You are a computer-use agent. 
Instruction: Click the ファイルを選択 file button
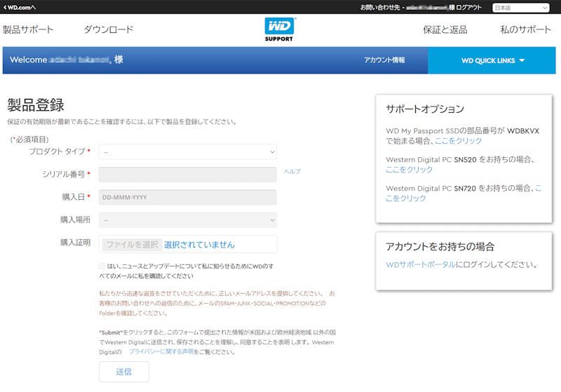tap(132, 245)
